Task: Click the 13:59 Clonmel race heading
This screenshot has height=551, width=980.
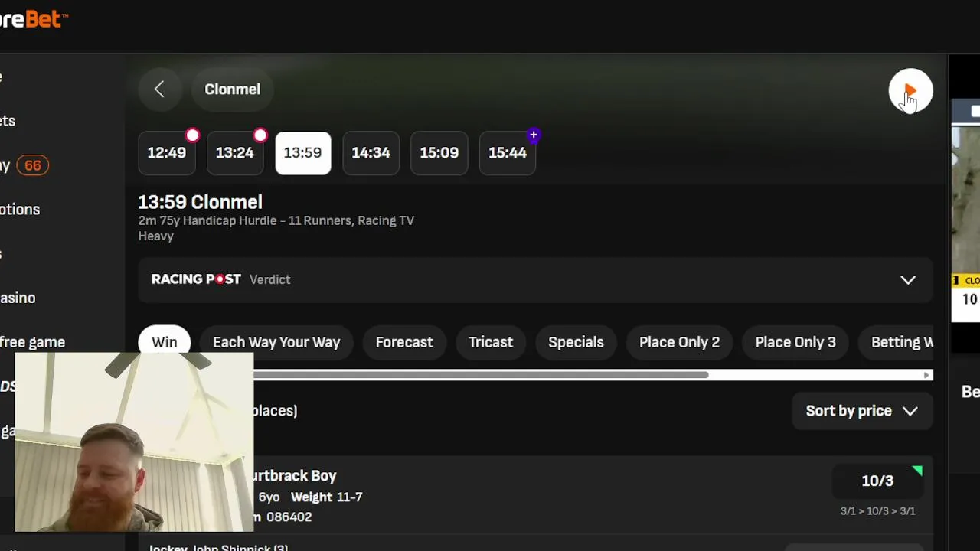Action: (x=200, y=202)
